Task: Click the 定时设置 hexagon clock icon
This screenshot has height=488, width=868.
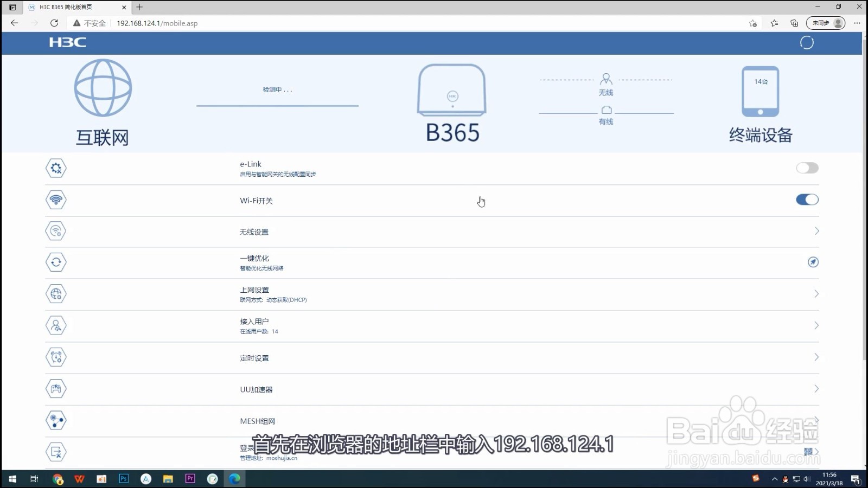Action: [56, 357]
